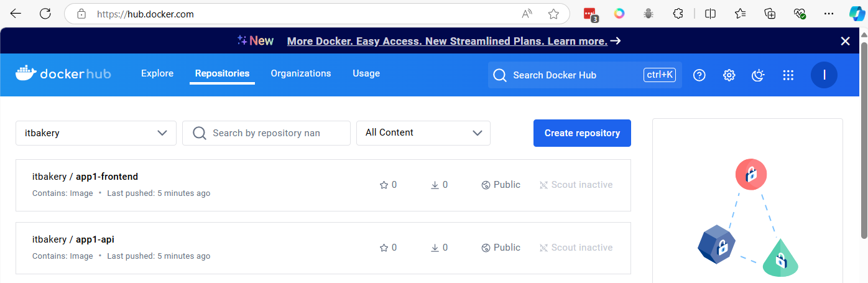Image resolution: width=868 pixels, height=283 pixels.
Task: Open the browser extensions puzzle icon
Action: pyautogui.click(x=678, y=14)
